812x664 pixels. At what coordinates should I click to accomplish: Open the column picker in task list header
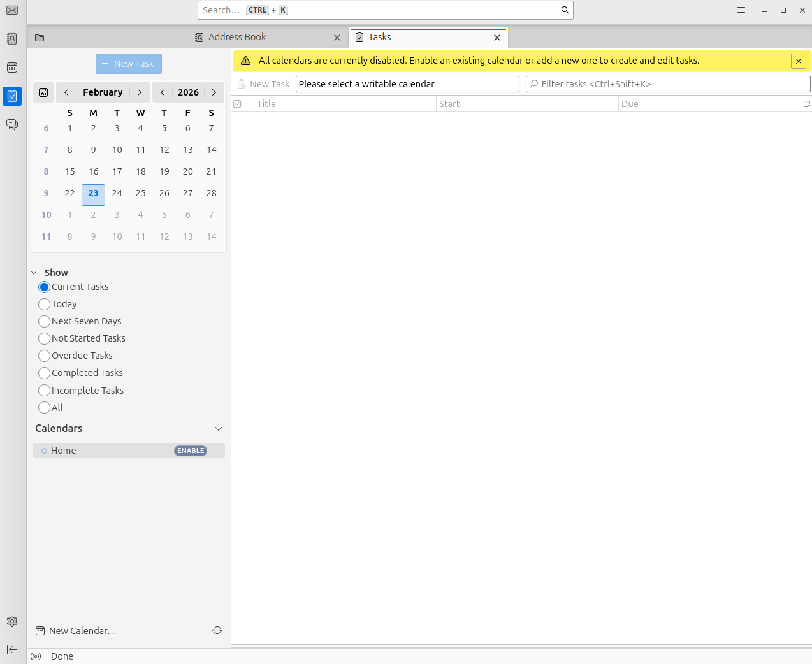(806, 104)
